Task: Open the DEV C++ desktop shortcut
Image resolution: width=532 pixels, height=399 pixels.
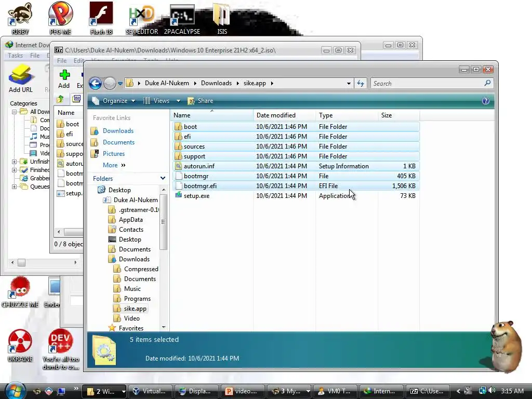Action: pyautogui.click(x=61, y=349)
